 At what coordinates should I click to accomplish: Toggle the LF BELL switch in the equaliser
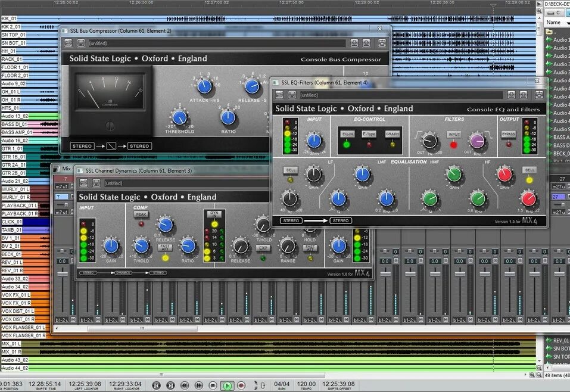coord(291,170)
